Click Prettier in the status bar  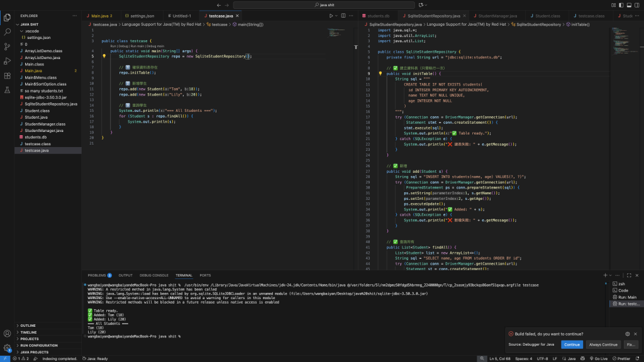click(621, 358)
